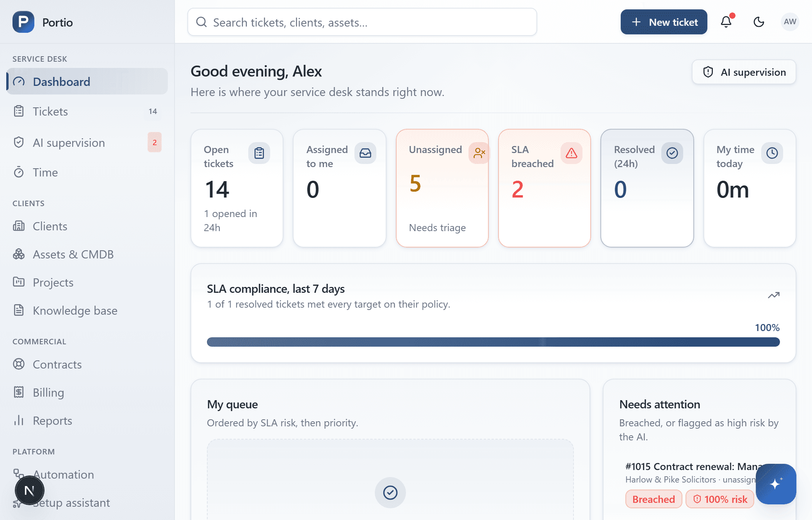This screenshot has width=812, height=520.
Task: Open AI supervision sidebar item
Action: [87, 142]
